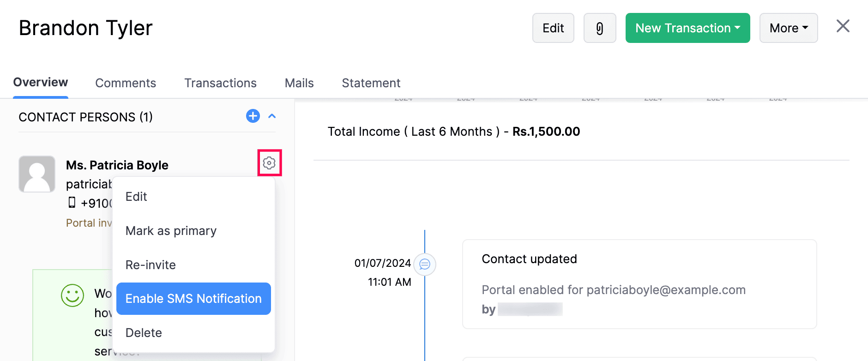This screenshot has height=361, width=868.
Task: Expand the More options dropdown
Action: click(788, 28)
